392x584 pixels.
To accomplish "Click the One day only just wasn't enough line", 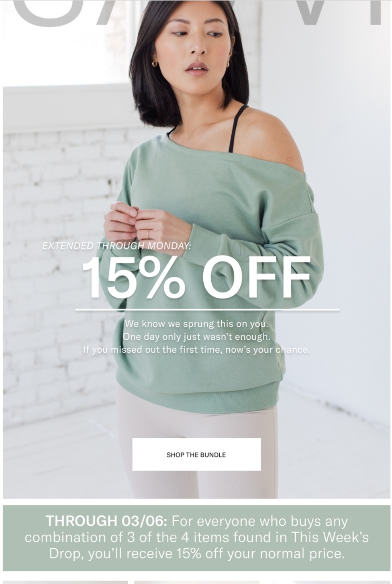I will [196, 337].
